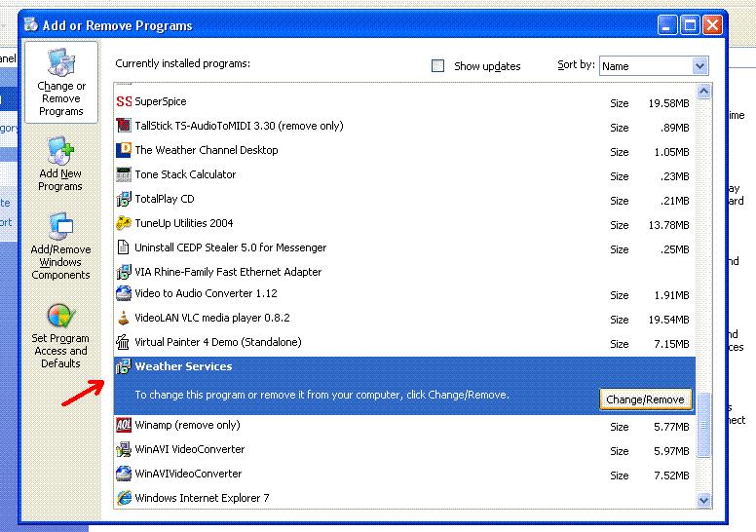Open Change or Remove Programs sidebar icon
Image resolution: width=756 pixels, height=532 pixels.
(61, 62)
